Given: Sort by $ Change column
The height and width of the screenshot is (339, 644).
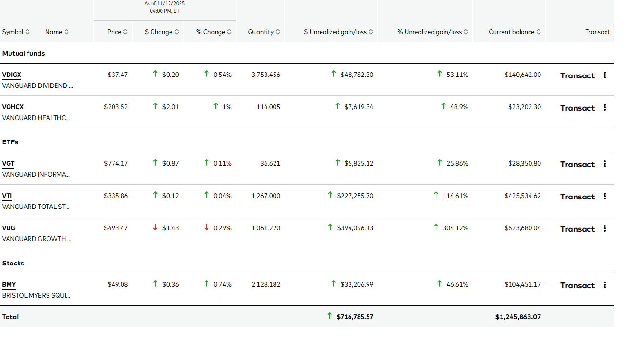Looking at the screenshot, I should tap(162, 32).
